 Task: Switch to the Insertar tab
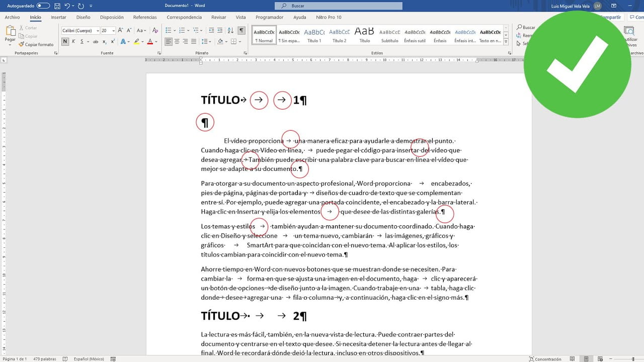pyautogui.click(x=58, y=17)
